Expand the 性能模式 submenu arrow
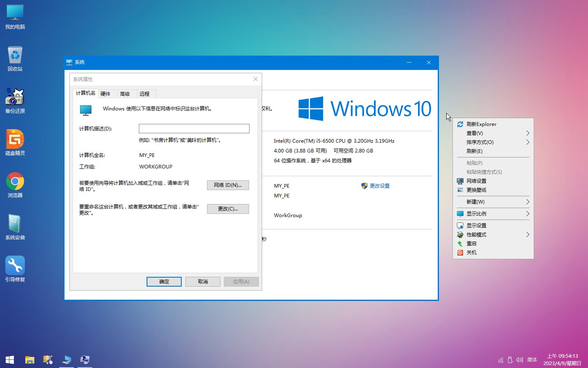The height and width of the screenshot is (368, 588). [528, 235]
